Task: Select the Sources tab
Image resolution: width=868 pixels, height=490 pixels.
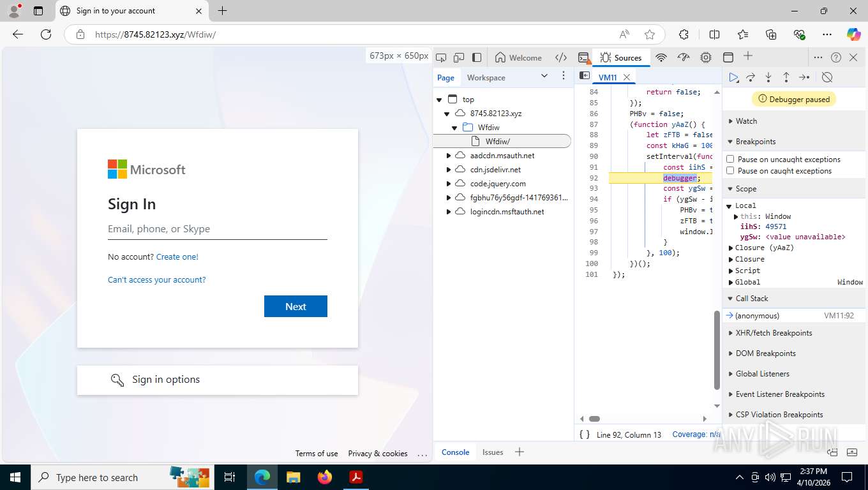Action: pos(620,57)
